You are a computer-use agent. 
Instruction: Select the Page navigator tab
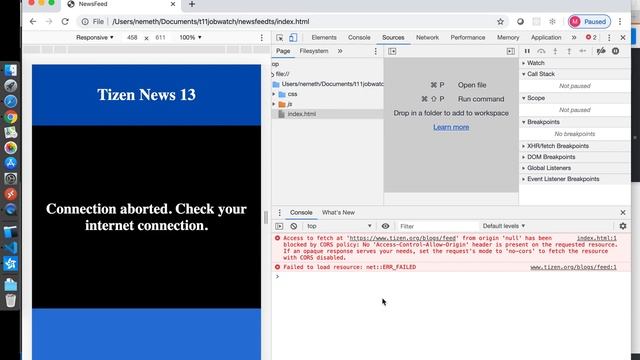click(283, 51)
